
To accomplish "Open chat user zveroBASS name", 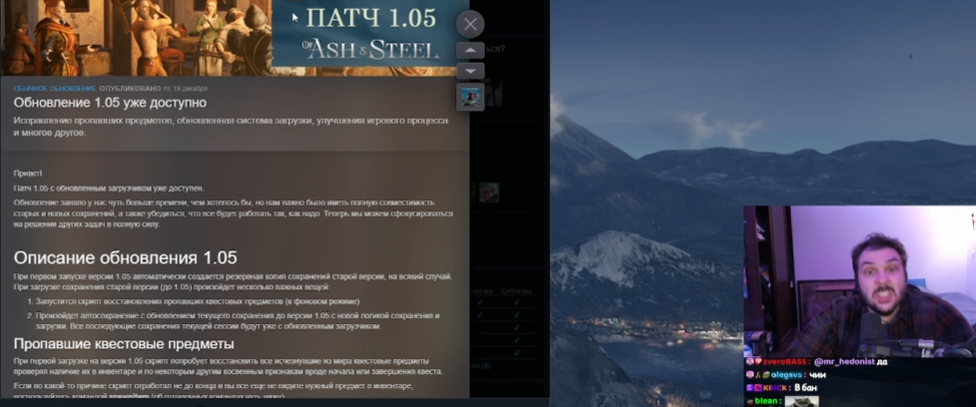I will point(787,362).
